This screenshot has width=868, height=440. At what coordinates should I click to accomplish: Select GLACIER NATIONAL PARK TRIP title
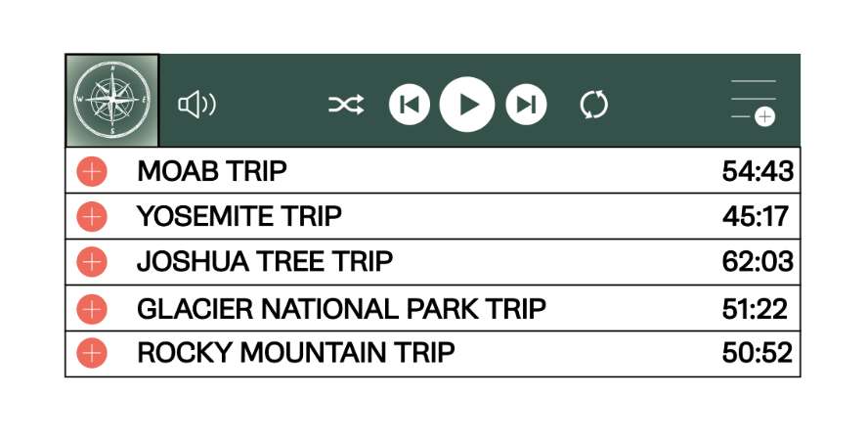341,308
